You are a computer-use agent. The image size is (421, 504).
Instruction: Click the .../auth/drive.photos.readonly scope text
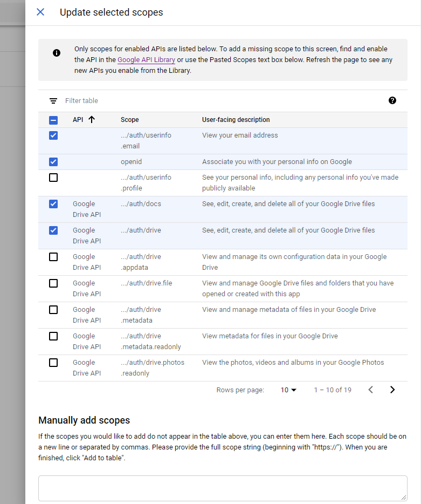click(x=153, y=367)
